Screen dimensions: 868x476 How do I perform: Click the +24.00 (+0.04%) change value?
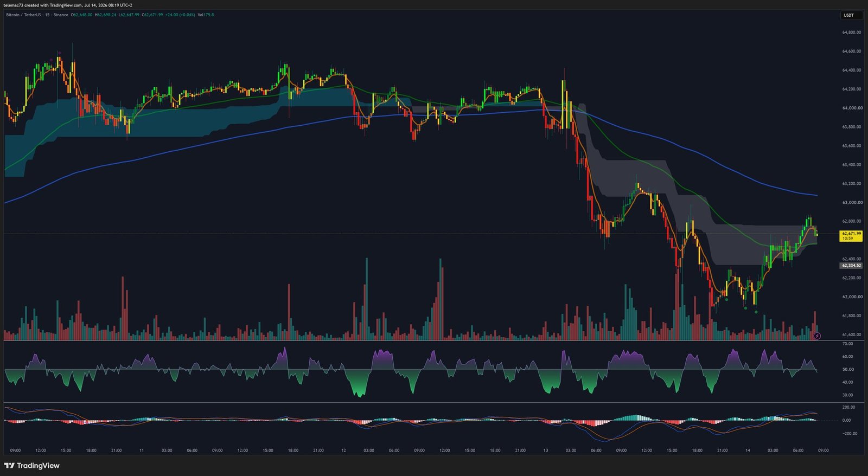pyautogui.click(x=180, y=15)
